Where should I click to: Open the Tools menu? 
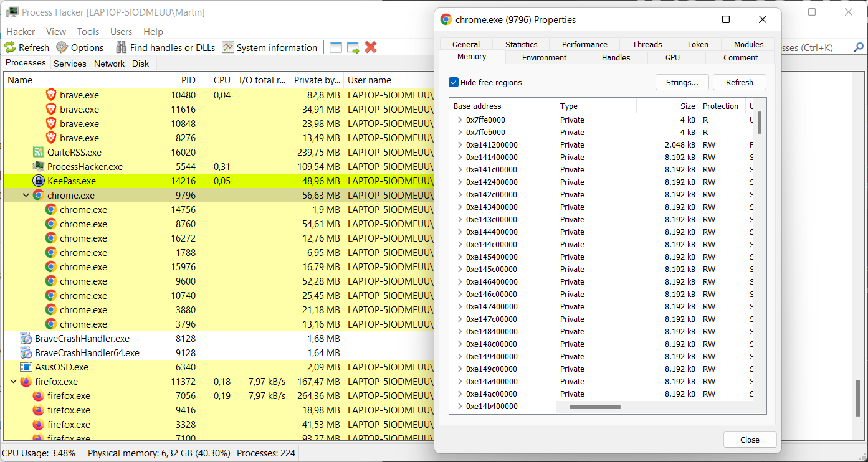pyautogui.click(x=88, y=31)
